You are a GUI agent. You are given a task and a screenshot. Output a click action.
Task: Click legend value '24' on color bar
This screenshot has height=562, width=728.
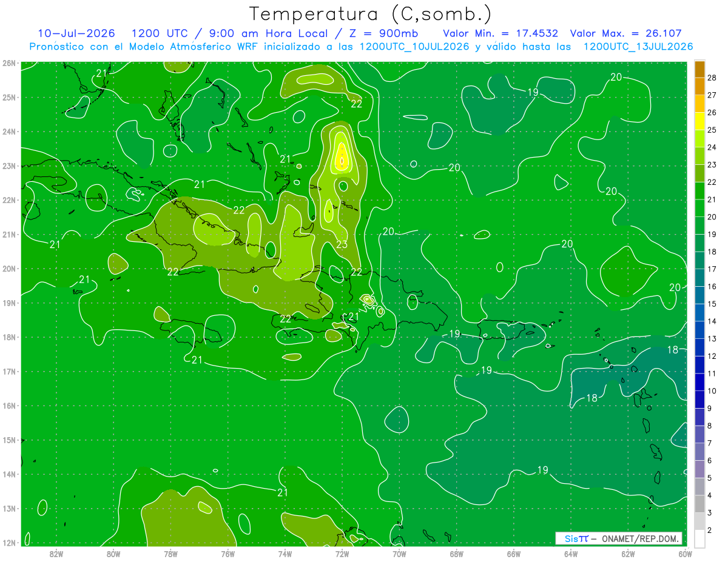point(712,147)
